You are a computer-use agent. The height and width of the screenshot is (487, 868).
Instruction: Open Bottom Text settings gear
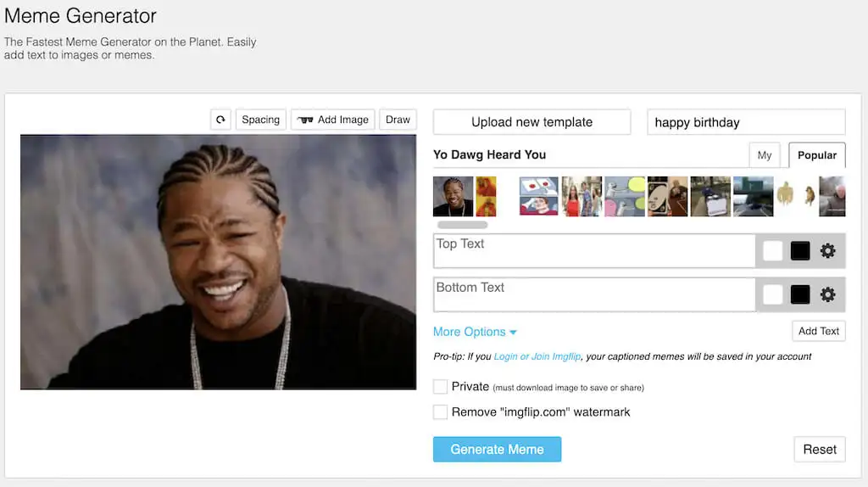pyautogui.click(x=827, y=294)
